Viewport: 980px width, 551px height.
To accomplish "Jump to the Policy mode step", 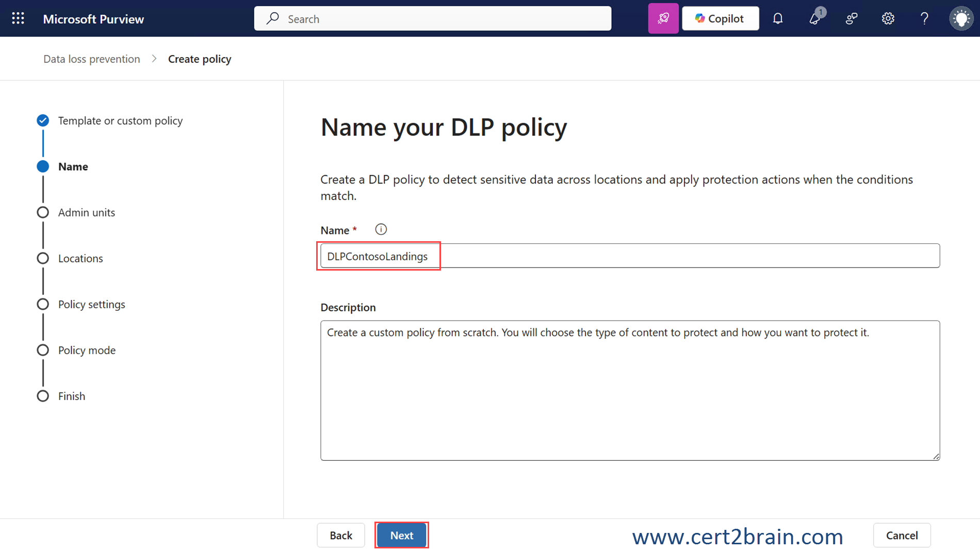I will pos(87,350).
